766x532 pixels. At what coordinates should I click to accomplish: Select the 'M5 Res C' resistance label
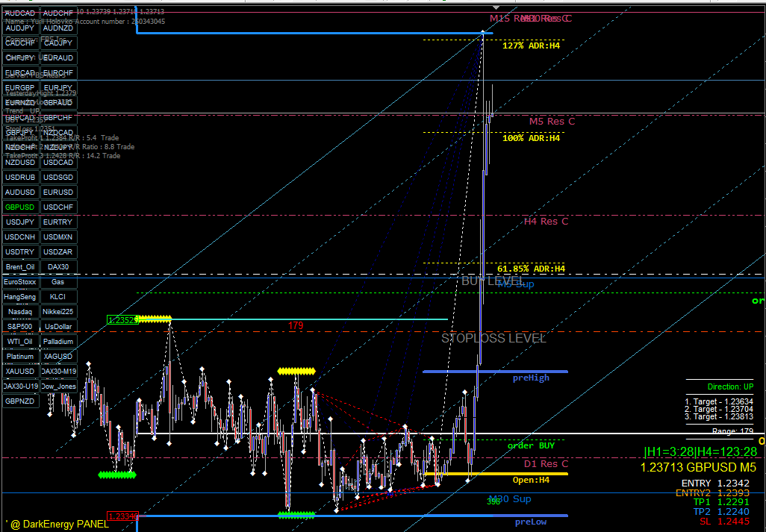point(552,122)
